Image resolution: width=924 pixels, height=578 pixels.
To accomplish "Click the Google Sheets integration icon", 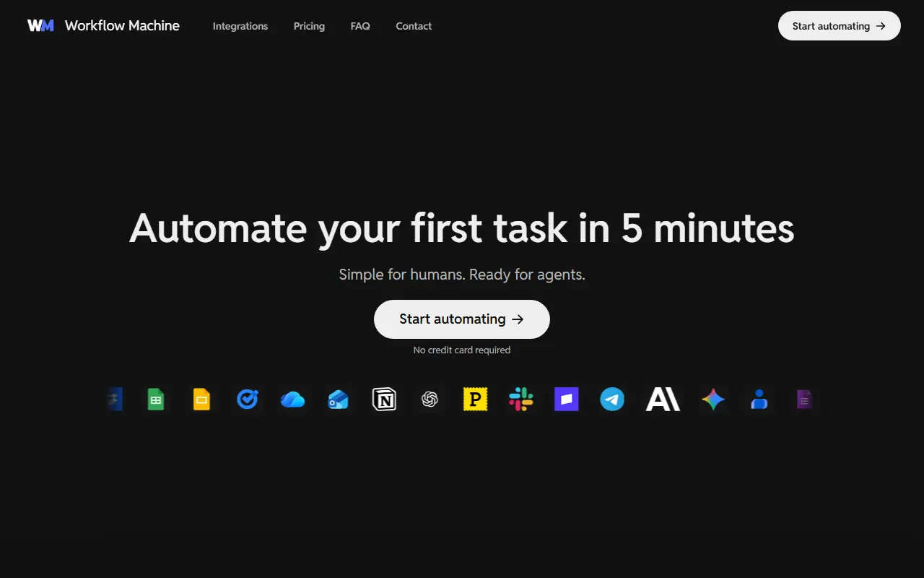I will tap(156, 400).
